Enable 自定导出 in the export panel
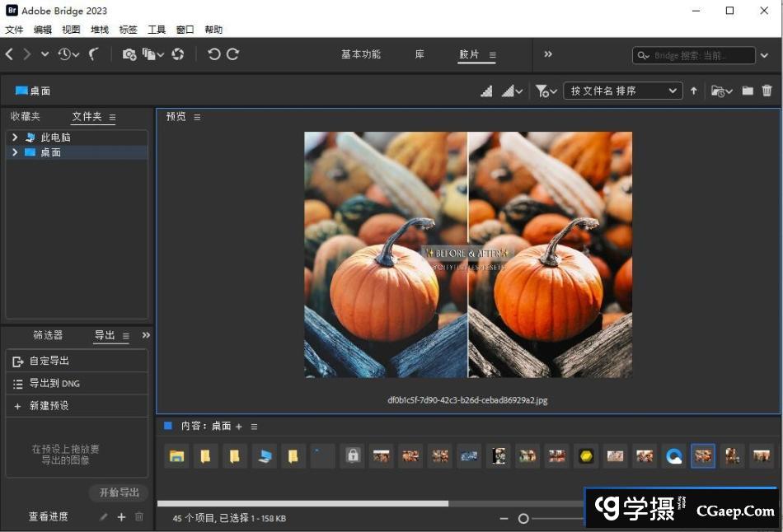783x532 pixels. (48, 361)
